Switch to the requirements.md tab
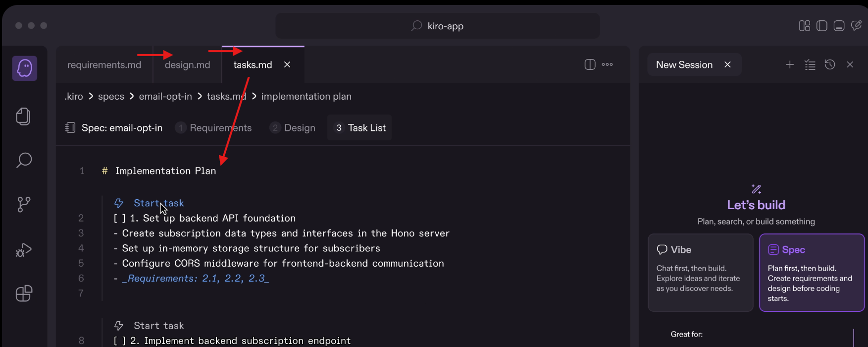The image size is (868, 347). click(104, 64)
